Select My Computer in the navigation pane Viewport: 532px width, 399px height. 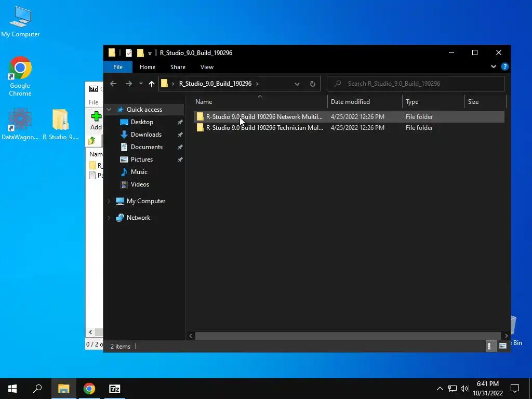[x=145, y=201]
